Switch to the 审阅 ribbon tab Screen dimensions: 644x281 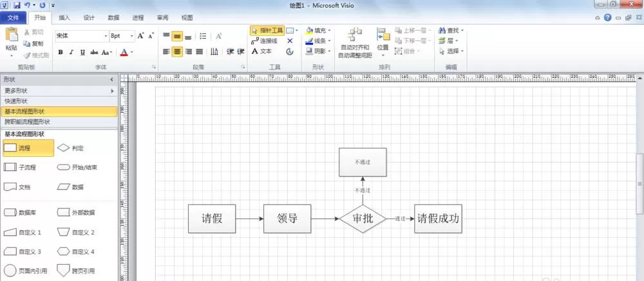pyautogui.click(x=163, y=17)
